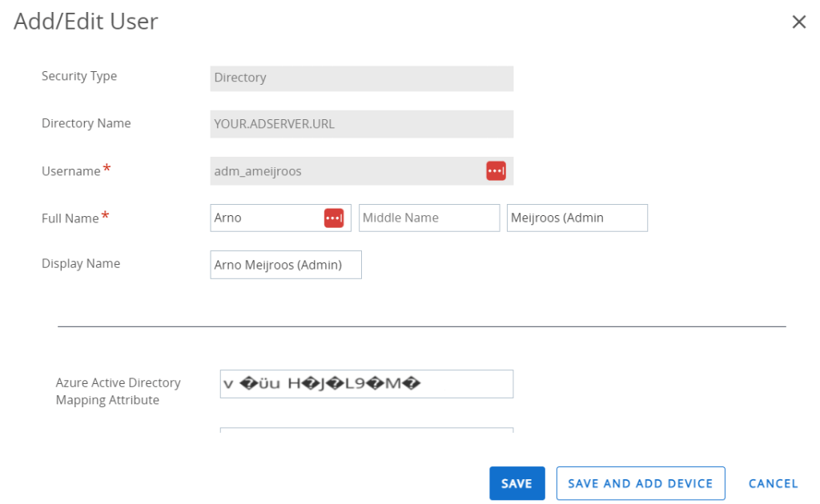Click the Display Name input box
Viewport: 820px width, 504px height.
(x=286, y=265)
